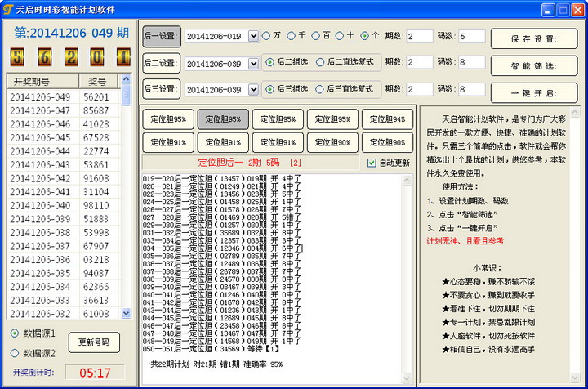
Task: Switch to 数据源2 data source
Action: point(16,353)
